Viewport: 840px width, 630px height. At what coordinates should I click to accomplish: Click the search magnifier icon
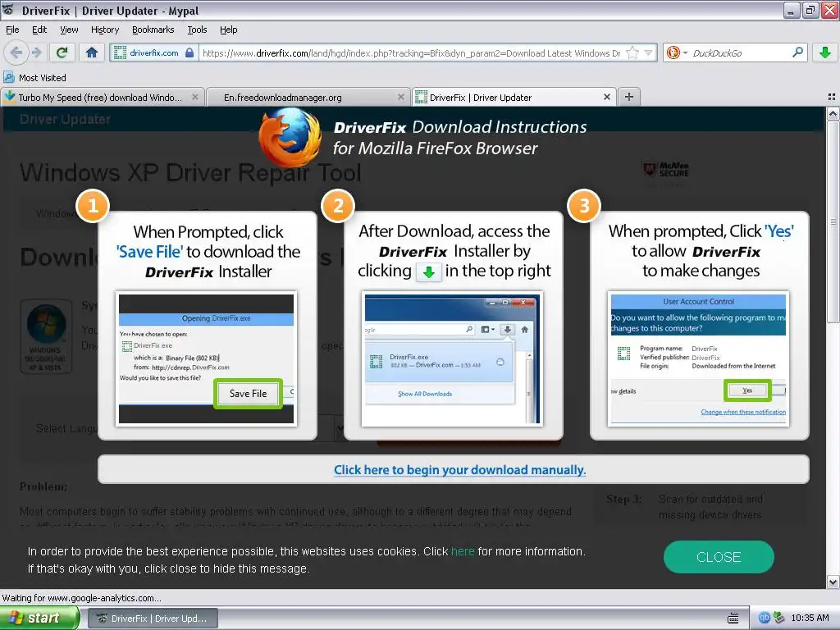click(797, 52)
